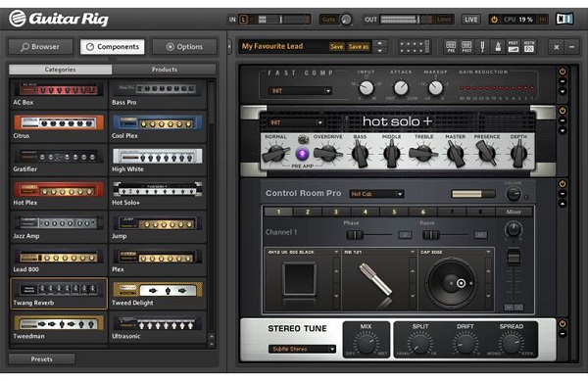The height and width of the screenshot is (381, 588).
Task: Select the AC Box amp component
Action: point(59,94)
